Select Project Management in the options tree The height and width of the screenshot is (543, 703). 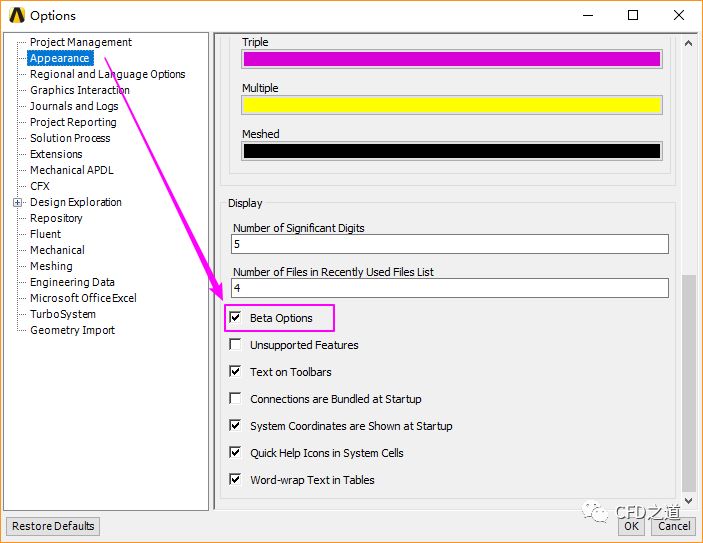(81, 42)
